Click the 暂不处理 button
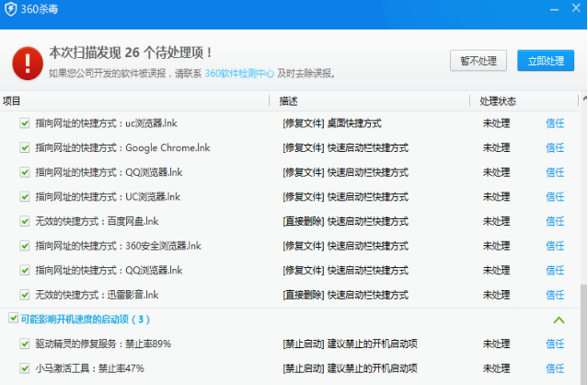Image resolution: width=588 pixels, height=385 pixels. [478, 61]
